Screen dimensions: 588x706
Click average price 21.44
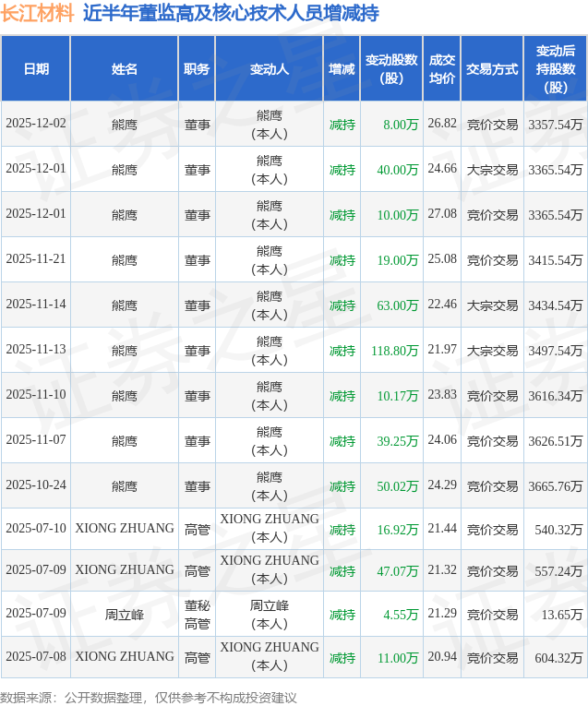click(x=442, y=528)
